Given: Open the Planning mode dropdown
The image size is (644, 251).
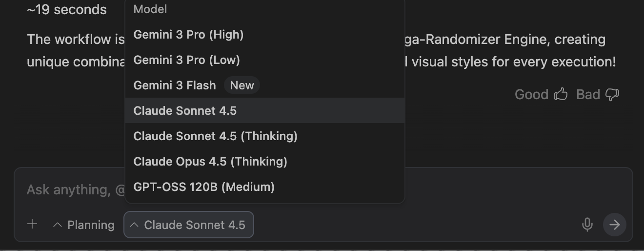Looking at the screenshot, I should pos(84,225).
